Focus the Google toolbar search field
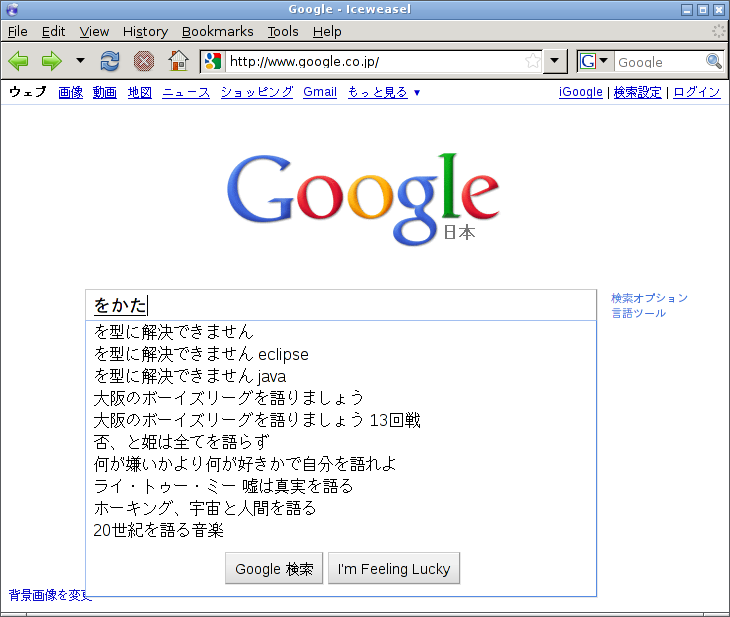Viewport: 730px width, 617px height. pos(659,61)
